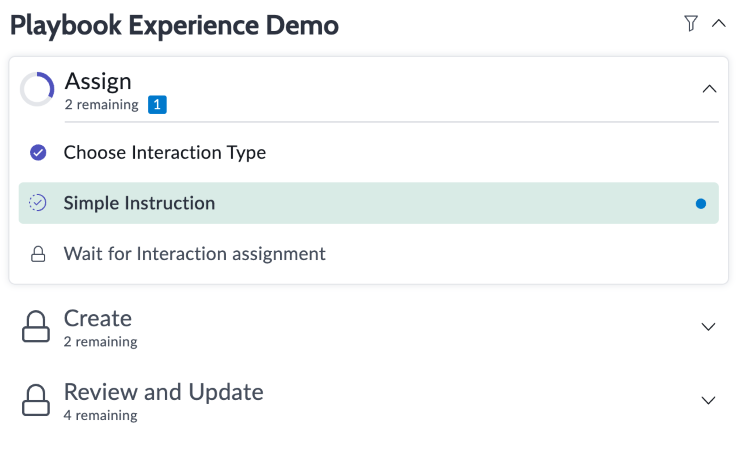Click the Create section lock icon

click(36, 326)
